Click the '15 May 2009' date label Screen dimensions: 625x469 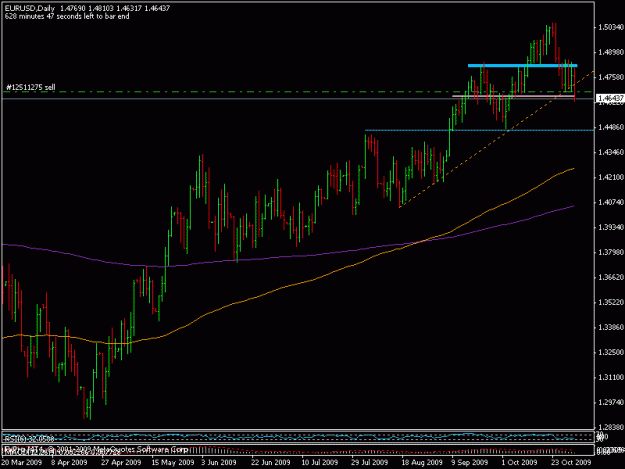[173, 462]
